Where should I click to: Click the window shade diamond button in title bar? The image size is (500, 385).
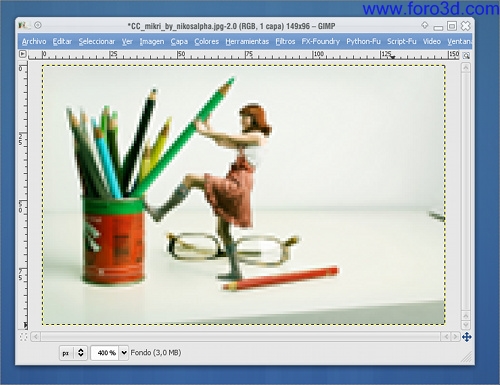click(x=425, y=25)
